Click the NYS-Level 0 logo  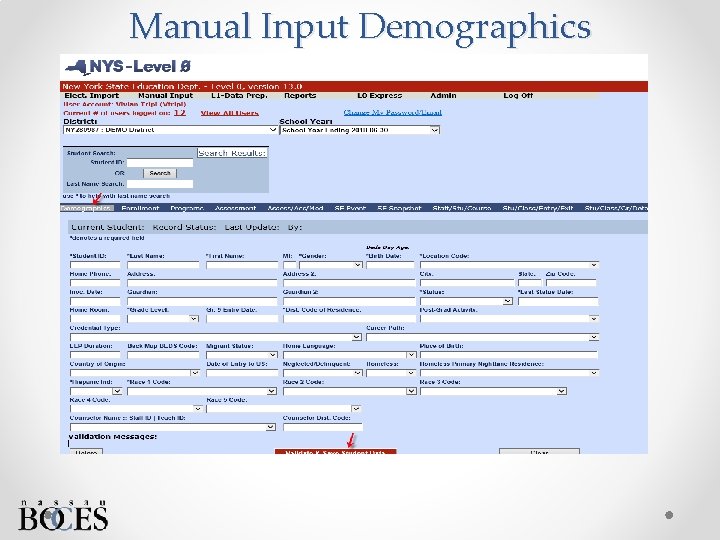[x=128, y=67]
